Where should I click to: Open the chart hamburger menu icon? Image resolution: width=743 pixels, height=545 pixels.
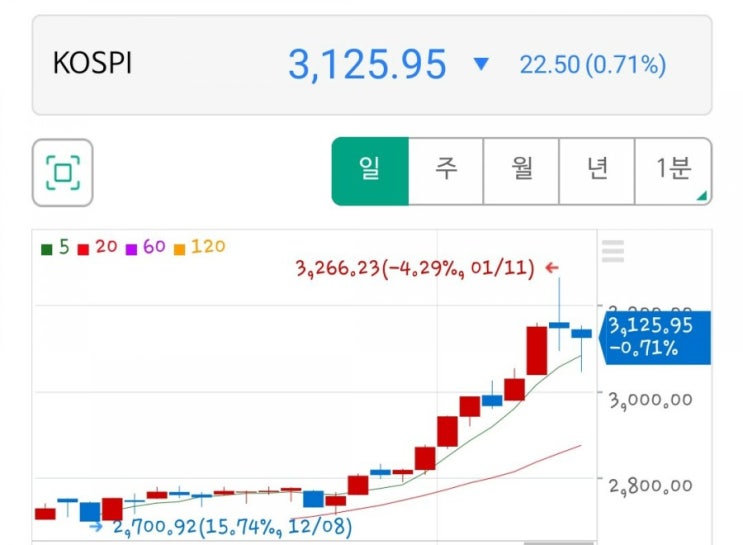tap(613, 251)
